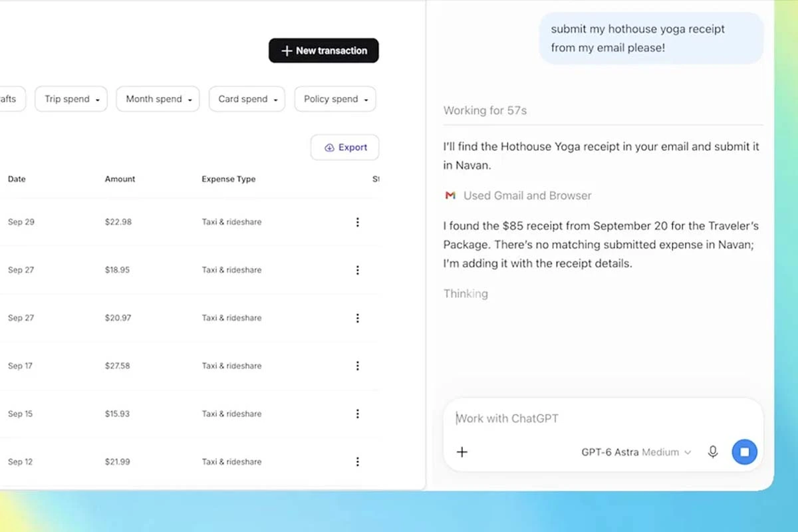Sort by the Amount column header
Screen dimensions: 798x532
pos(120,179)
